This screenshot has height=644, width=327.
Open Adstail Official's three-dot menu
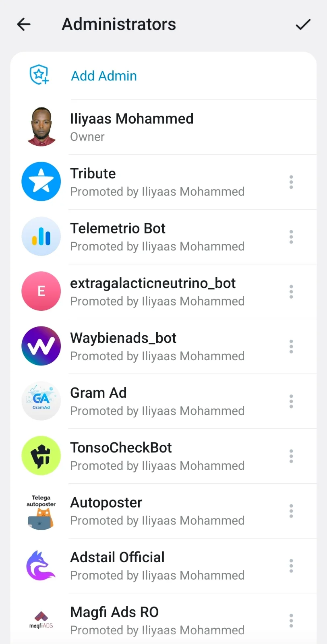[291, 566]
